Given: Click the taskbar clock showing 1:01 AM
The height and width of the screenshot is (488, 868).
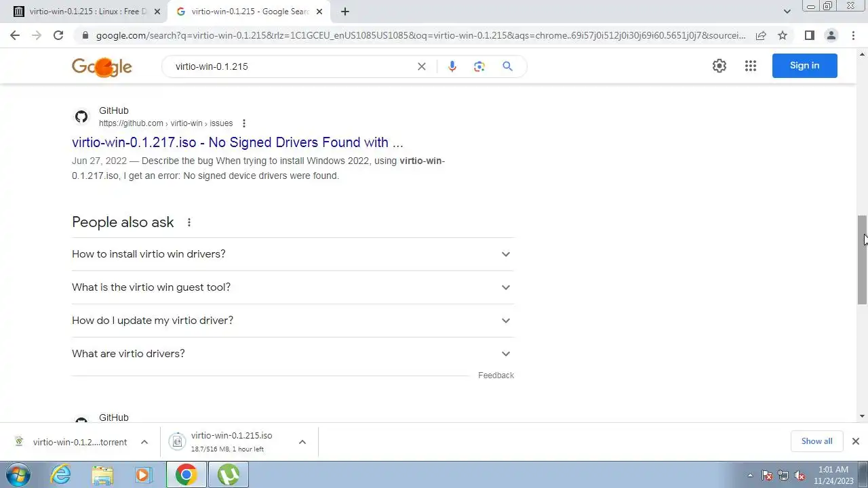Looking at the screenshot, I should [833, 474].
